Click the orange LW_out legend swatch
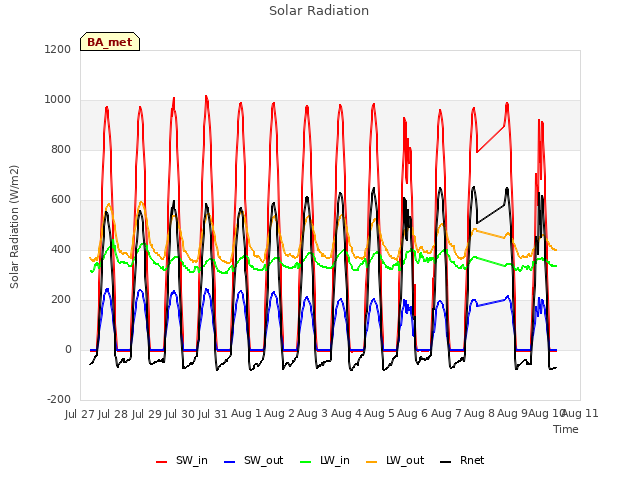640x480 pixels. (372, 462)
